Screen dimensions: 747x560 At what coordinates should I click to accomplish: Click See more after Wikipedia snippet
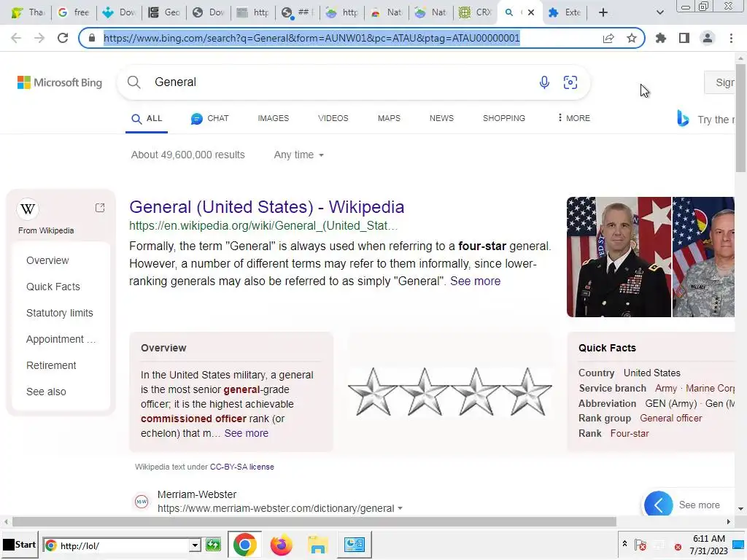pyautogui.click(x=476, y=281)
